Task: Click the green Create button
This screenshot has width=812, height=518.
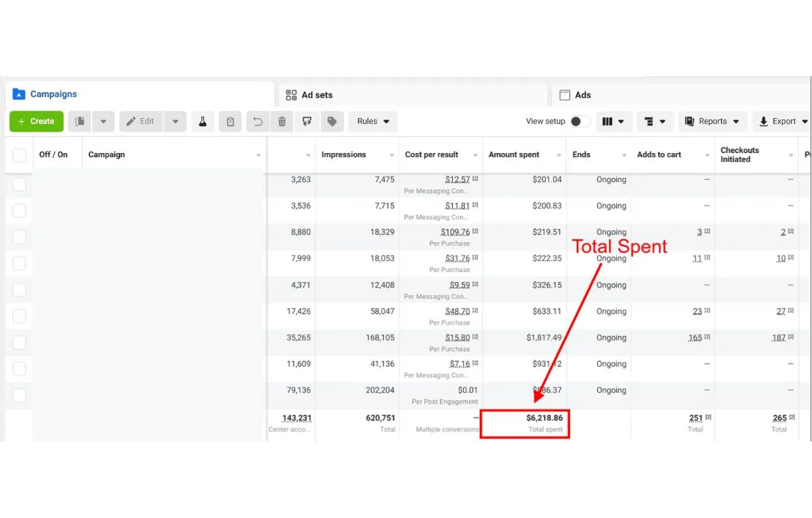Action: coord(36,121)
